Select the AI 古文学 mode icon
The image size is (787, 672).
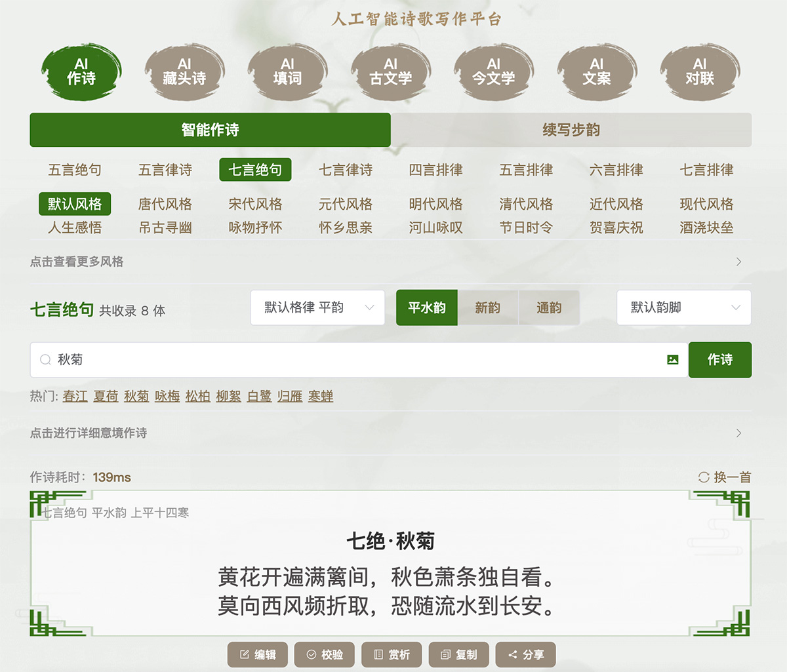tap(391, 72)
